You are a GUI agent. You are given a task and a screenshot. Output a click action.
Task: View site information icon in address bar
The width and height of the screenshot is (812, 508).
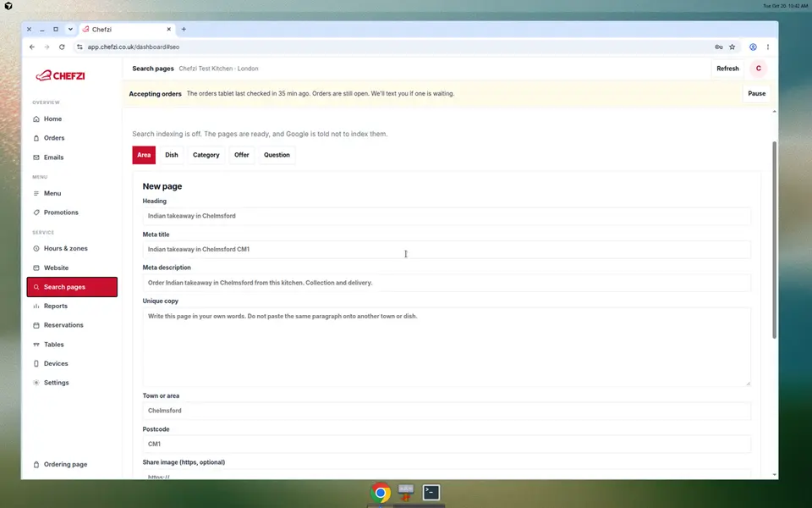point(80,47)
